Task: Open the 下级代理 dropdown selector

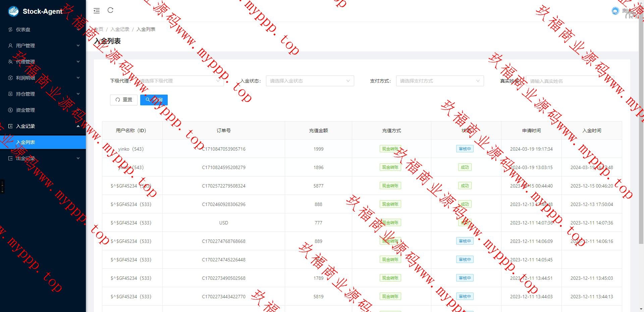Action: click(180, 81)
